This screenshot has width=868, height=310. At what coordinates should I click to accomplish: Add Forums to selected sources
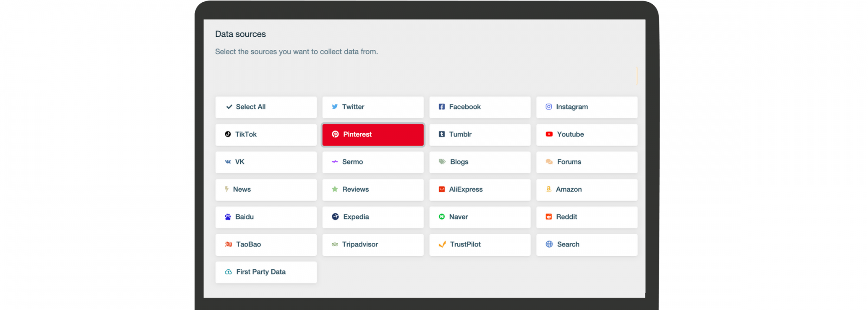point(586,162)
